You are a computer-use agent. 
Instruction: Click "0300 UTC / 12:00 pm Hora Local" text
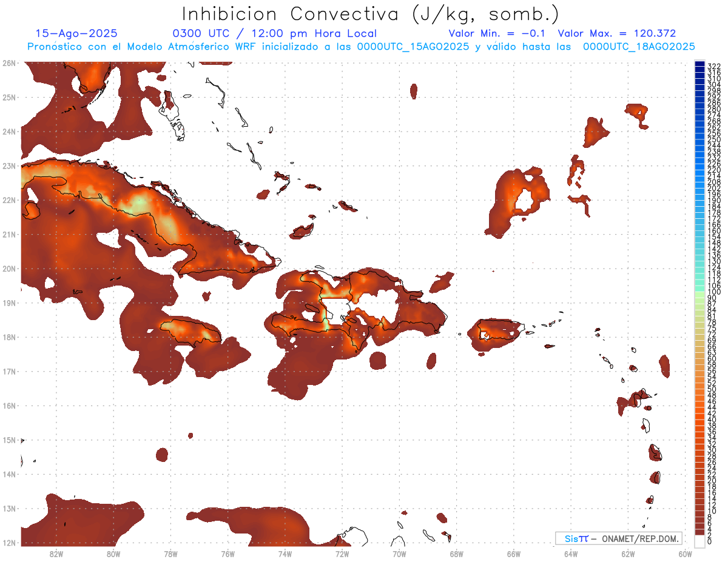pos(275,33)
